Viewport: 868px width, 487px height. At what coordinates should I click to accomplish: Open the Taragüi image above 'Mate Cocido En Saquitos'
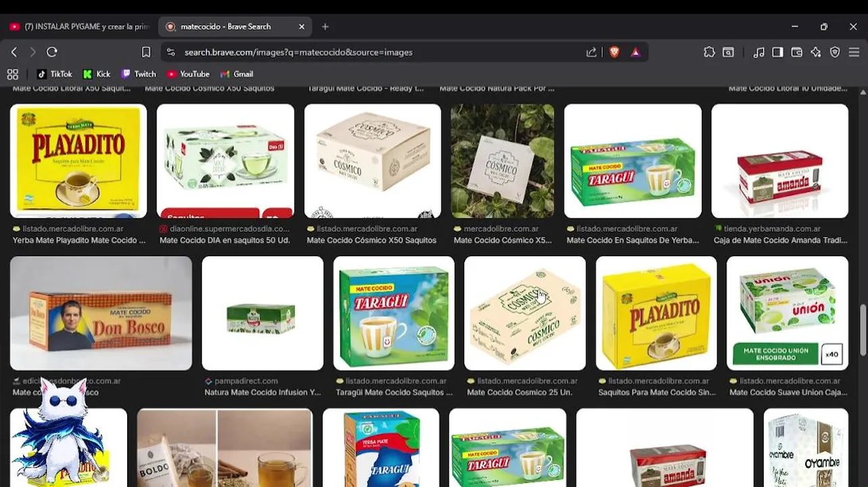click(x=633, y=161)
